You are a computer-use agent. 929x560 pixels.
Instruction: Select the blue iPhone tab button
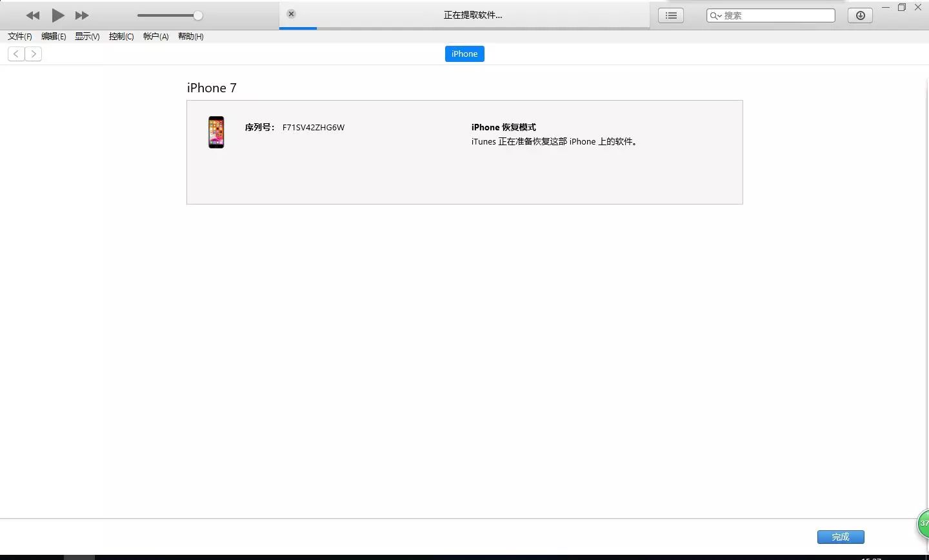pos(464,54)
